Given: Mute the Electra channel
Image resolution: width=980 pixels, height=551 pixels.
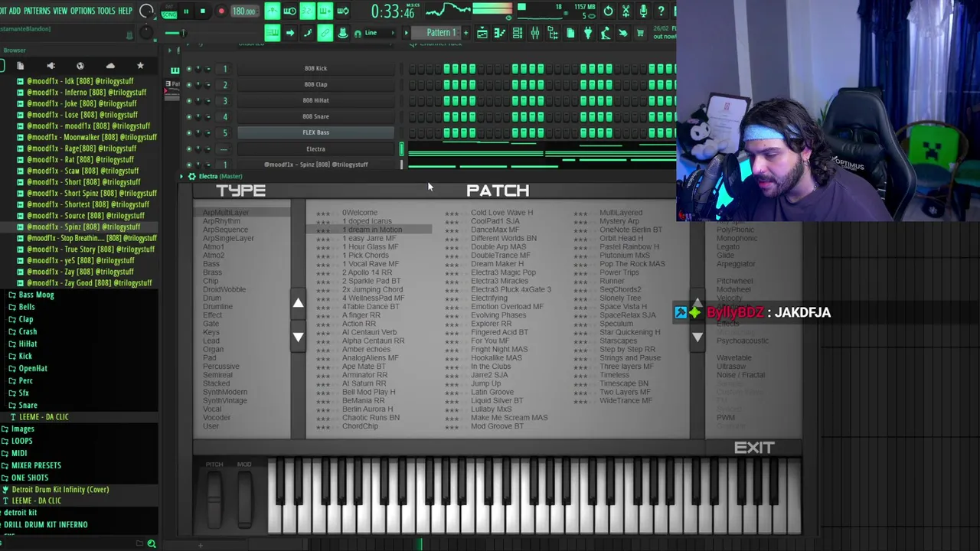Looking at the screenshot, I should [189, 149].
